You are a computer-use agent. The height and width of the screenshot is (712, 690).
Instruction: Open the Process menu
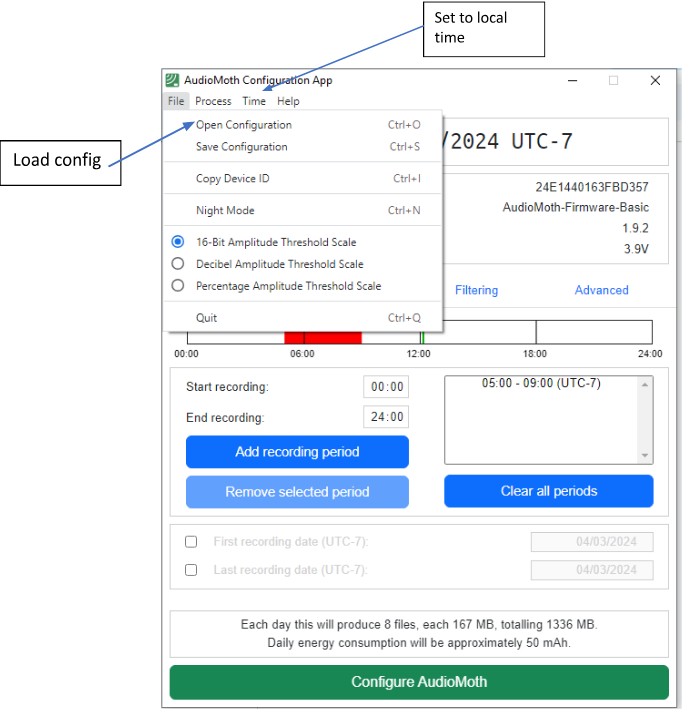[213, 101]
